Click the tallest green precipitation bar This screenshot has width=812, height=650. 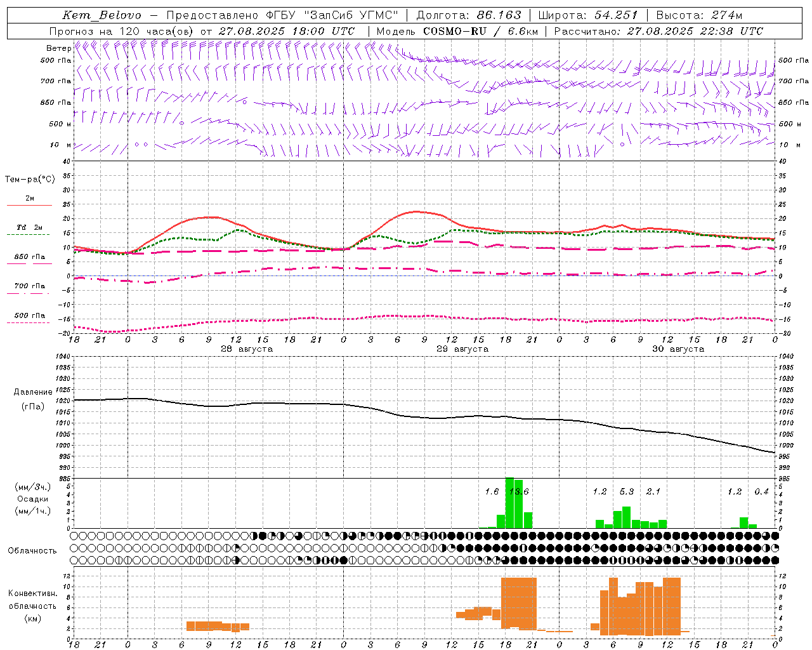click(509, 503)
